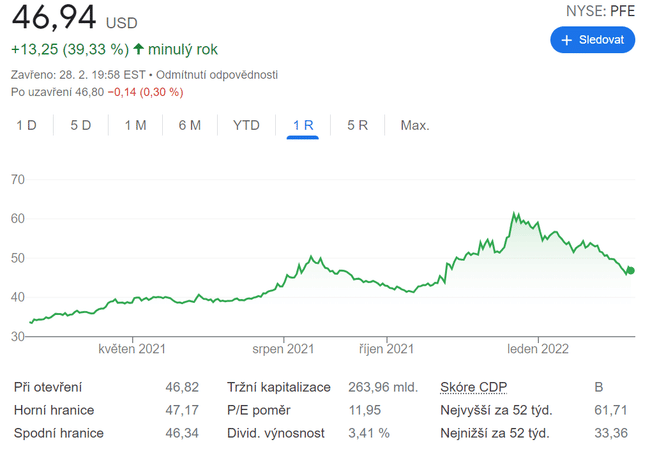
Task: Click the 46,94 stock price value
Action: (53, 17)
